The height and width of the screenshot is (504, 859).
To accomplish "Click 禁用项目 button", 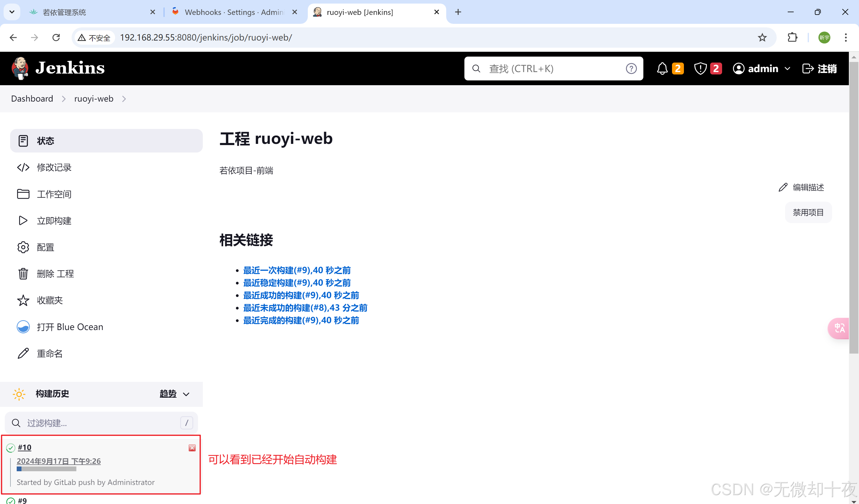I will click(x=808, y=212).
